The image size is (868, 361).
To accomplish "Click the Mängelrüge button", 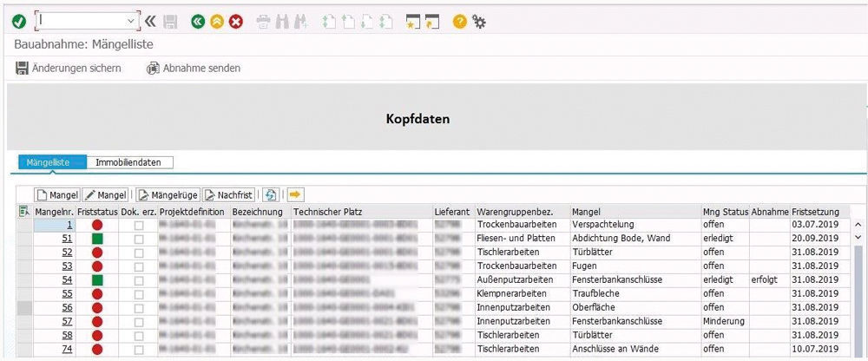I will [x=168, y=195].
